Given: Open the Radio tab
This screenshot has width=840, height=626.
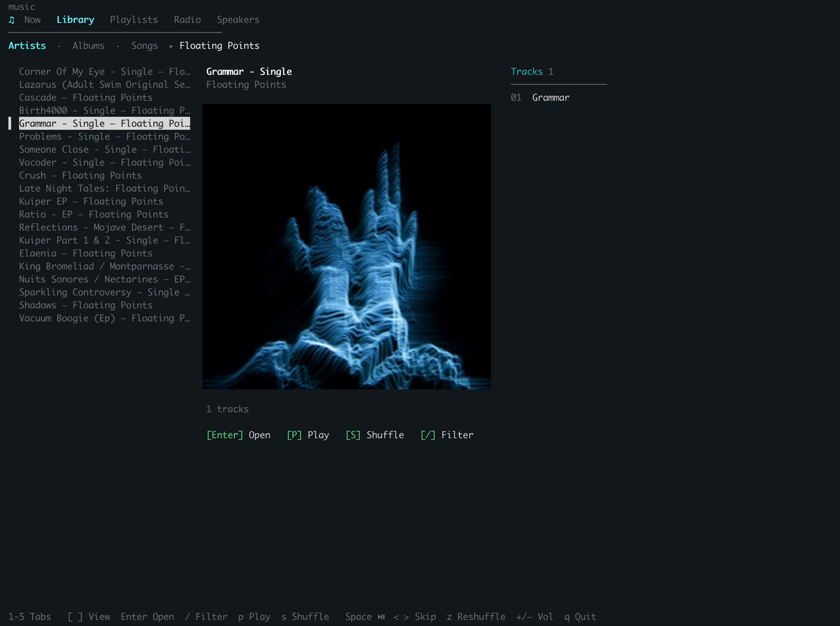Looking at the screenshot, I should (x=187, y=20).
